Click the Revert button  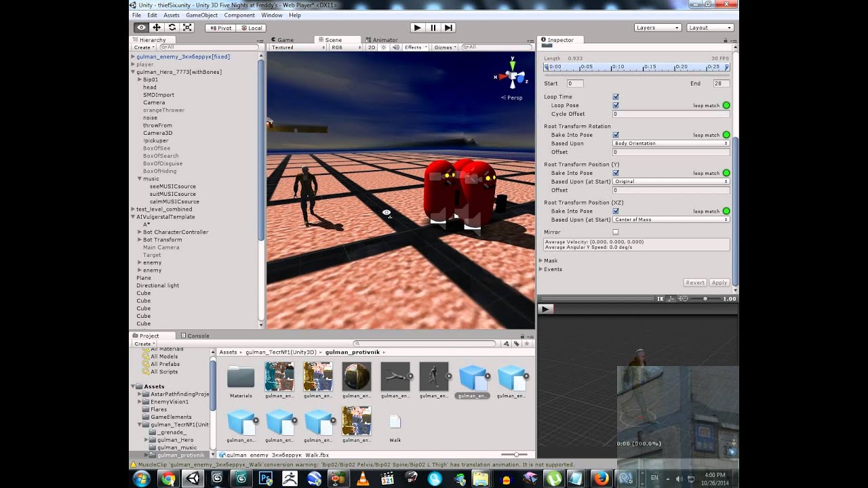[x=695, y=283]
